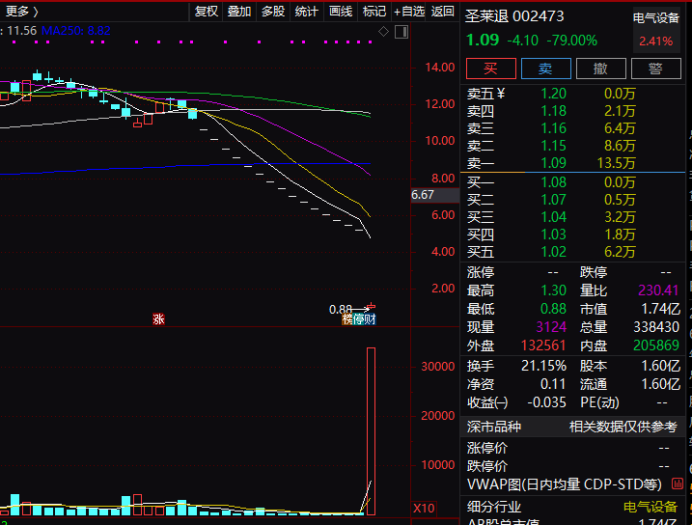Click the red 涨 marker on chart
Screen dimensions: 693x526
[x=158, y=320]
